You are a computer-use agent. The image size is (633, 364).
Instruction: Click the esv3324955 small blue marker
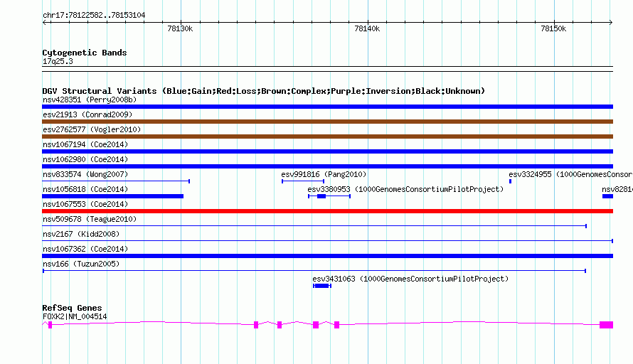510,181
